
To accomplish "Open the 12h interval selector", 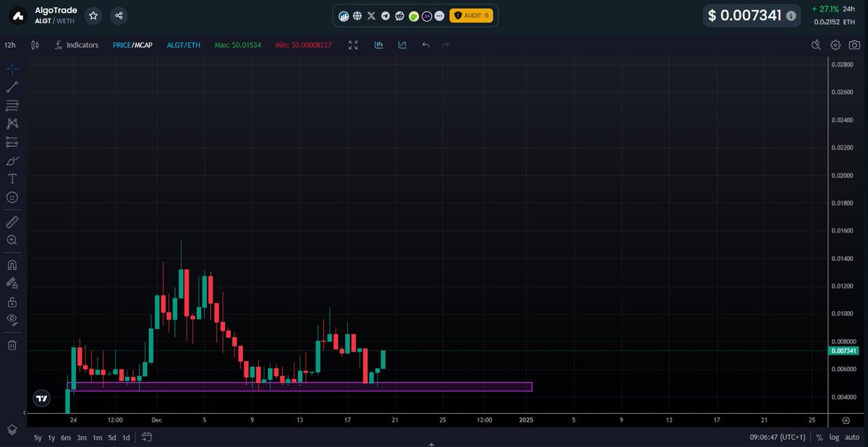I will (10, 45).
